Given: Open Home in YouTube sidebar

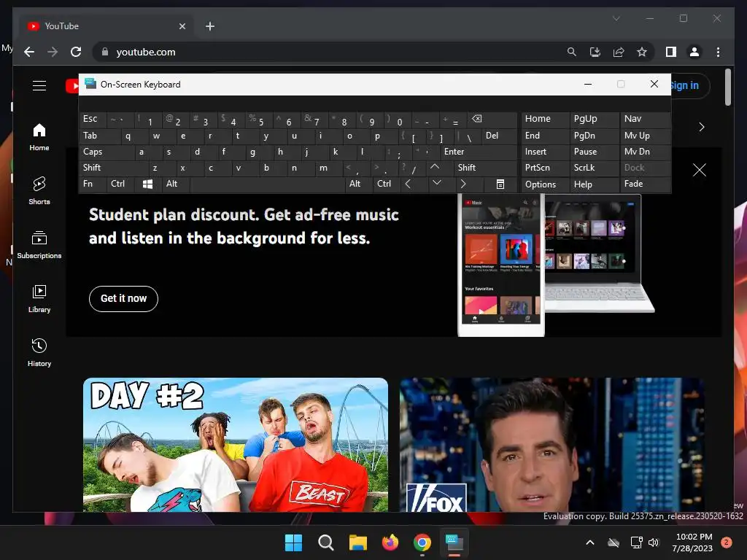Looking at the screenshot, I should [39, 138].
